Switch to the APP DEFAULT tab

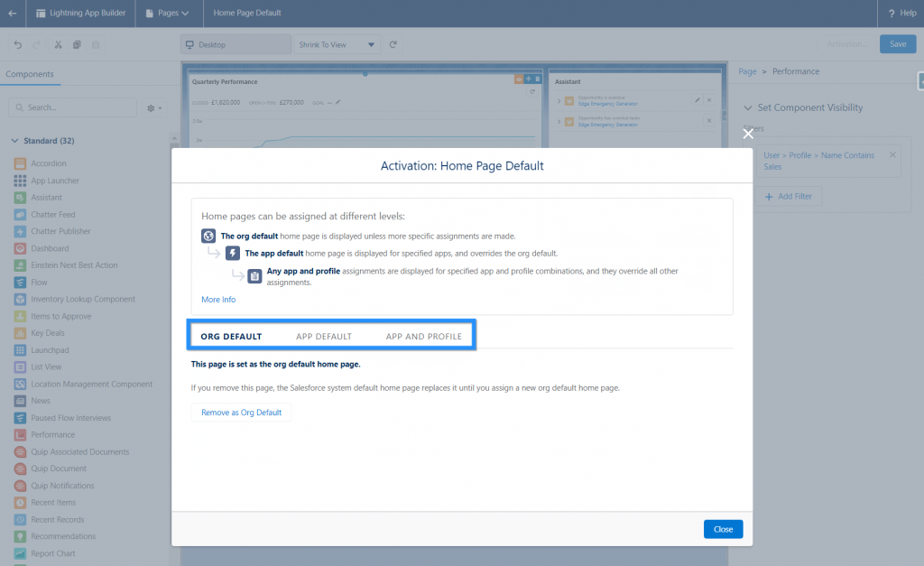(x=324, y=337)
